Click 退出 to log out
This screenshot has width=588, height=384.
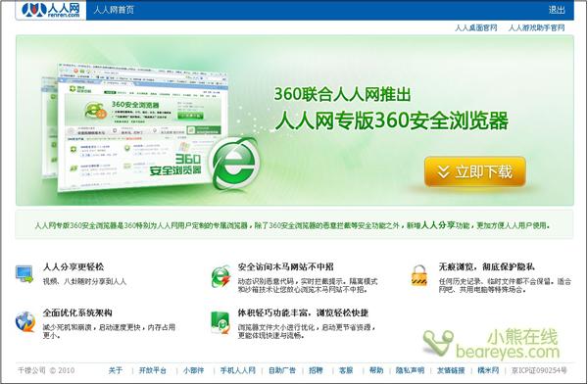557,10
